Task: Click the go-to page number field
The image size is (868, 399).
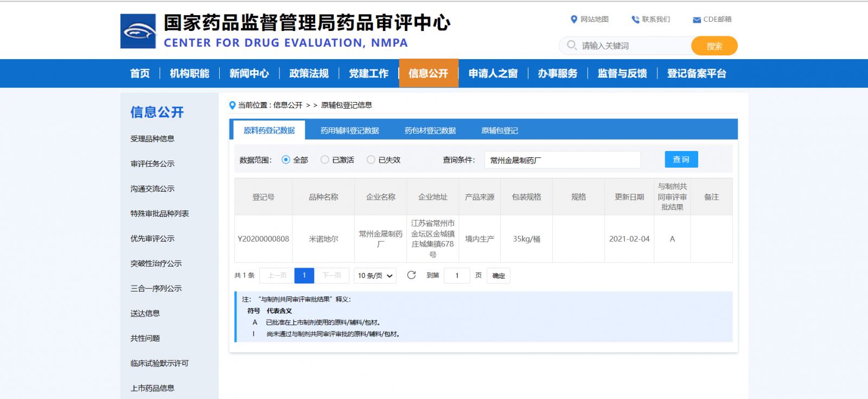Action: click(457, 276)
